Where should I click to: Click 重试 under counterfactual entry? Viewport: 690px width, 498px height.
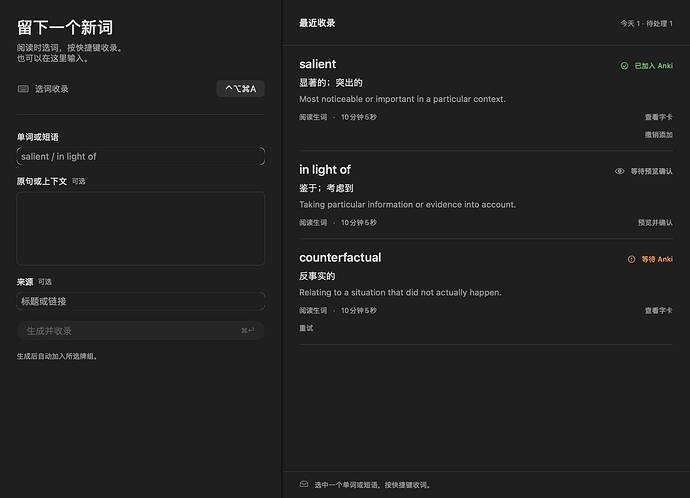306,328
